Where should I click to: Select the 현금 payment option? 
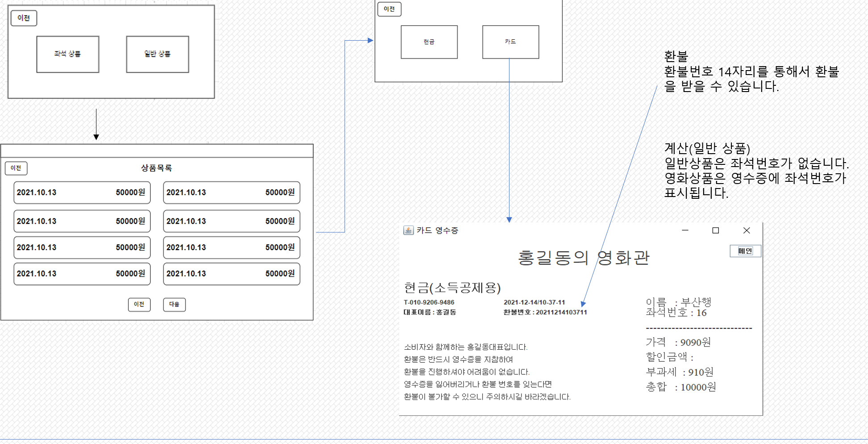(429, 42)
